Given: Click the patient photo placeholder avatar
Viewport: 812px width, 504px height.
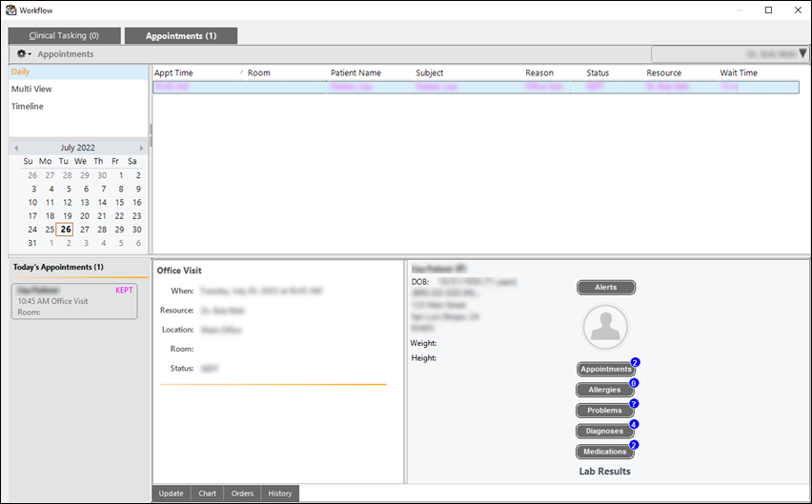Looking at the screenshot, I should pos(605,327).
